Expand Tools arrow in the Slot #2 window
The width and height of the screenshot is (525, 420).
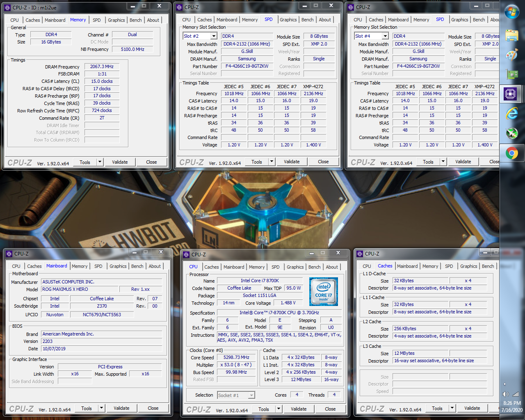tap(272, 162)
